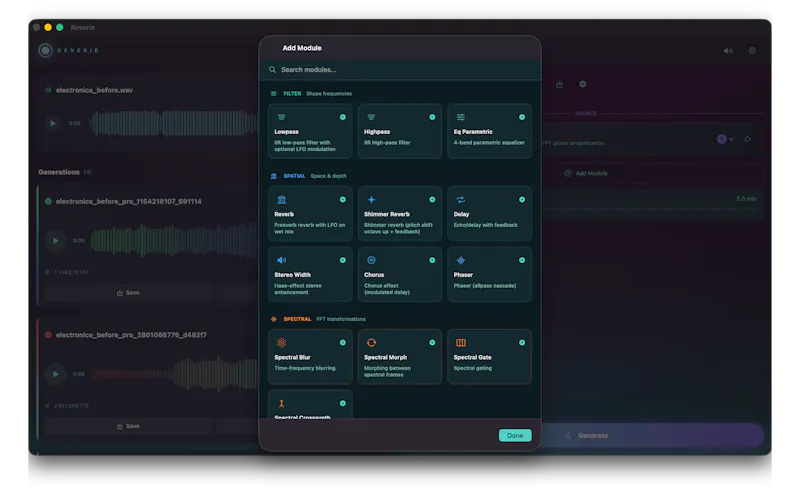Viewport: 800px width, 493px height.
Task: Click the green waveform of generation 1154218107
Action: (x=174, y=241)
